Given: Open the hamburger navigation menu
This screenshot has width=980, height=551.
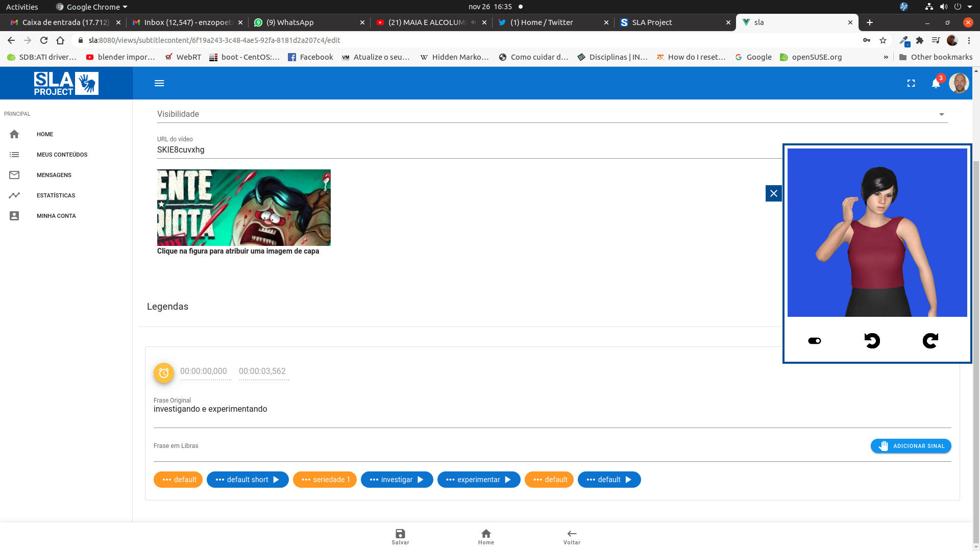Looking at the screenshot, I should (x=159, y=83).
